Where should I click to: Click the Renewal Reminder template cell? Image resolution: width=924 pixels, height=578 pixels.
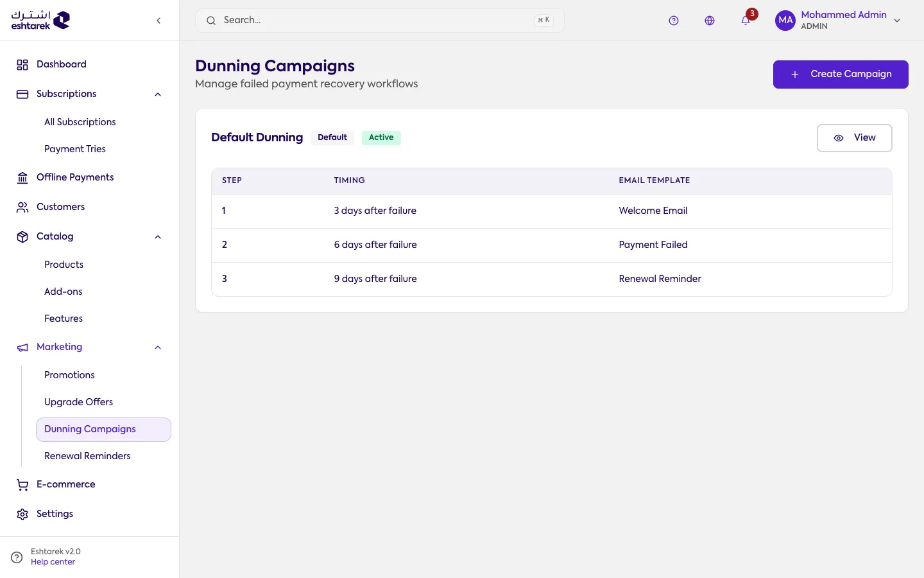pyautogui.click(x=660, y=279)
